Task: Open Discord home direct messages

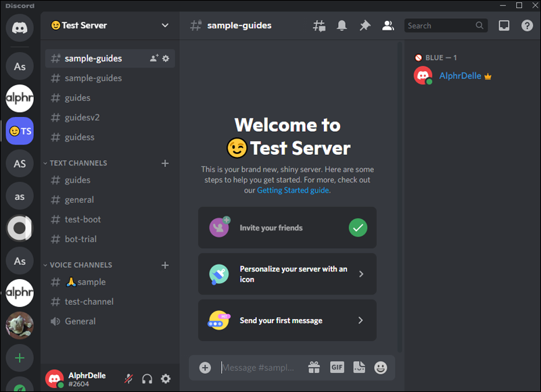Action: click(x=20, y=28)
